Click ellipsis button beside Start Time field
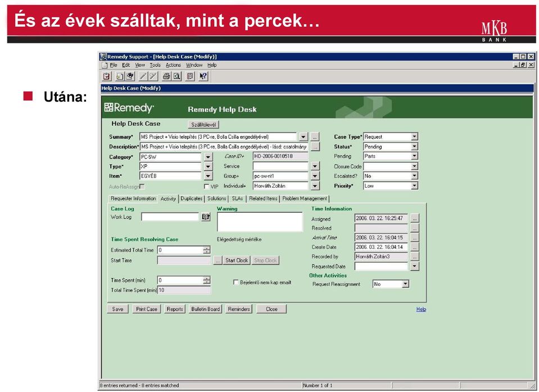 (218, 261)
